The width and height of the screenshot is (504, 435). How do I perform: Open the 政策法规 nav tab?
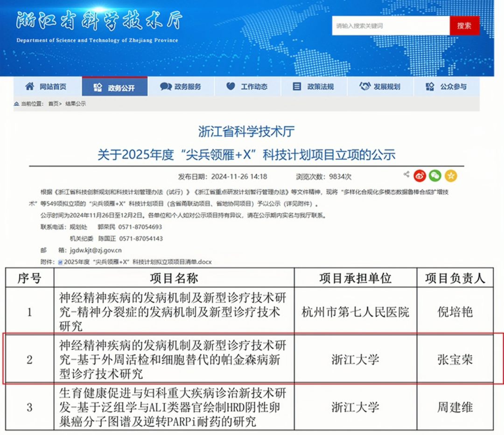tap(314, 86)
